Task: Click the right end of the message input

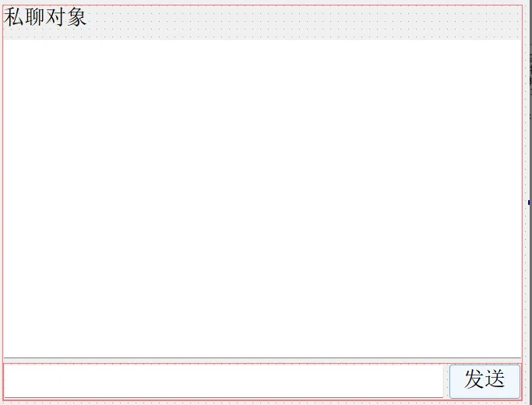Action: [439, 381]
